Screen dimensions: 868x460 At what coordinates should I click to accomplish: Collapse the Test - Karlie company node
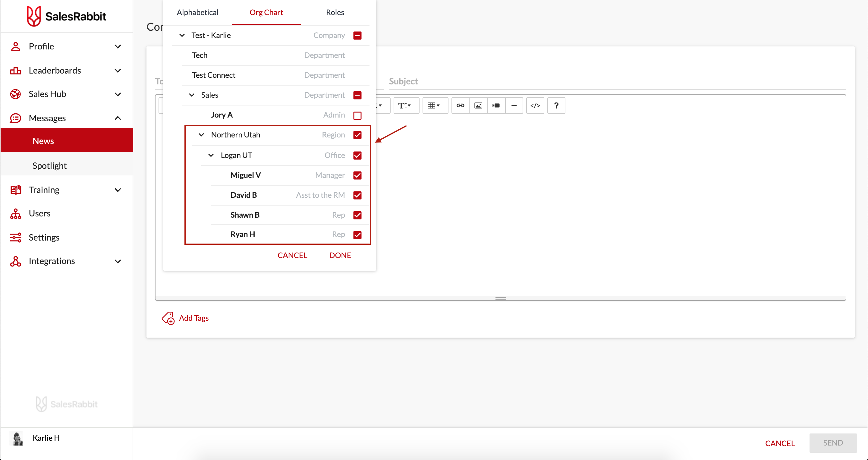[182, 35]
